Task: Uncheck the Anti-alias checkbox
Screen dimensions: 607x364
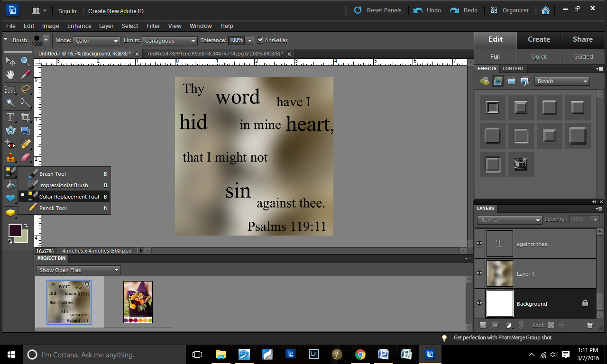Action: coord(260,40)
